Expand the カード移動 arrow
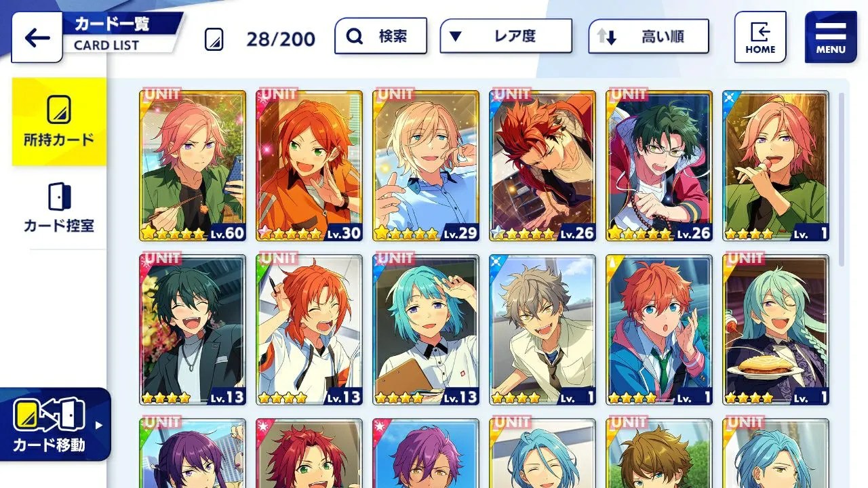Viewport: 868px width, 488px height. click(x=99, y=425)
